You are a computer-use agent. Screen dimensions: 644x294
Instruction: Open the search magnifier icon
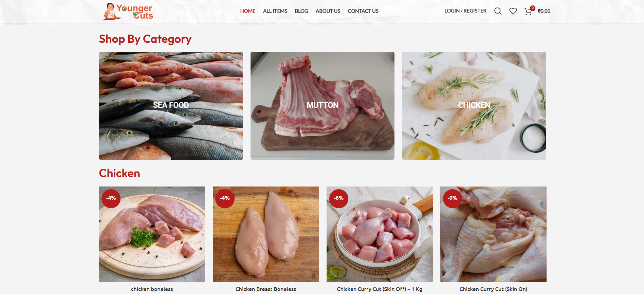(x=498, y=11)
